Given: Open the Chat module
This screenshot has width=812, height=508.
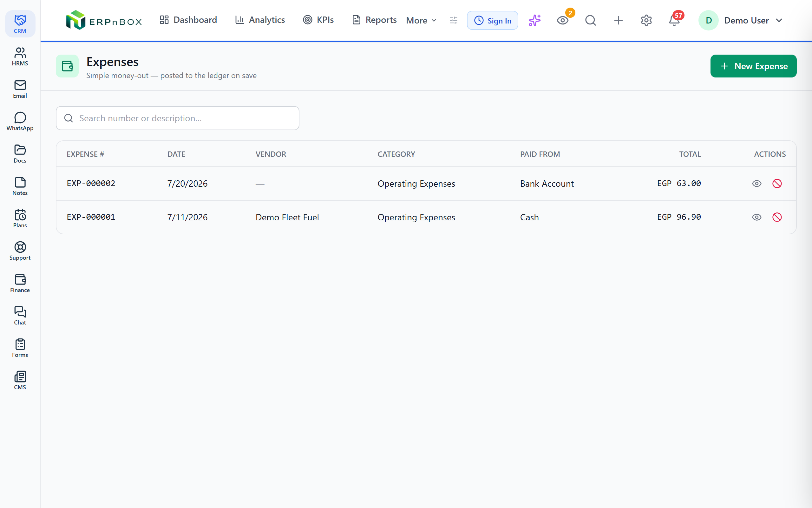Looking at the screenshot, I should click(20, 316).
